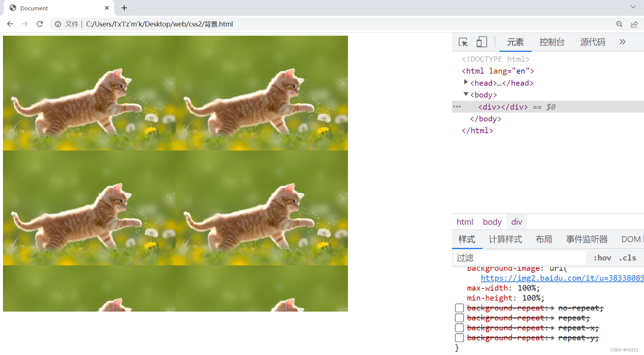Click the max-width 100% value
644x355 pixels.
[x=527, y=288]
